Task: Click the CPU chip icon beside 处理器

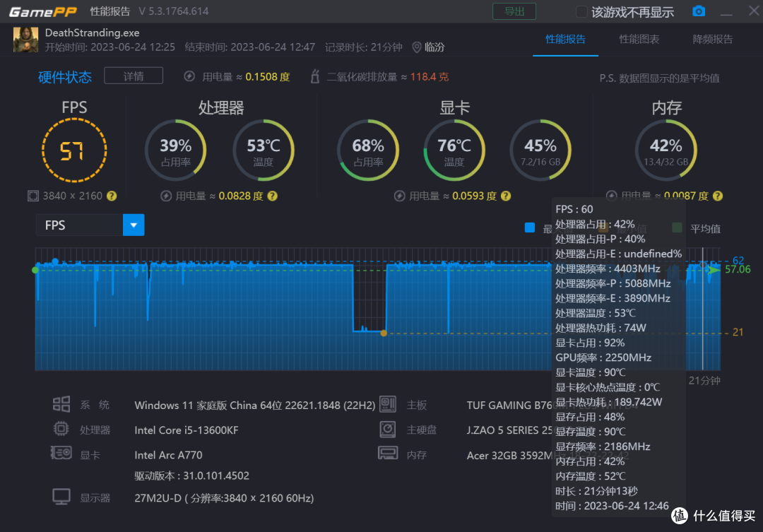Action: [61, 429]
